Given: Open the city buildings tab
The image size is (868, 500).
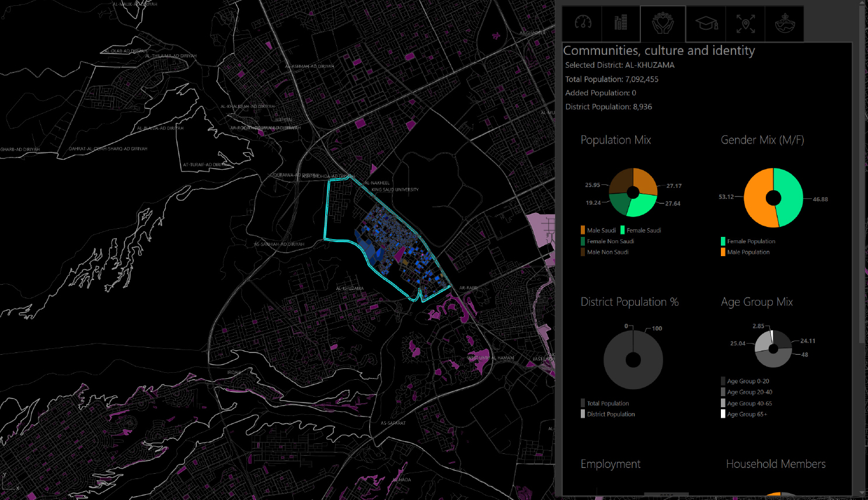Looking at the screenshot, I should pyautogui.click(x=621, y=23).
